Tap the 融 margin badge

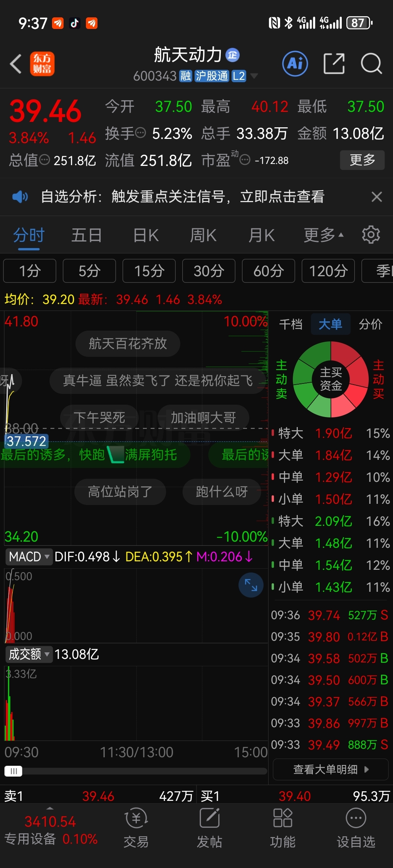coord(186,76)
